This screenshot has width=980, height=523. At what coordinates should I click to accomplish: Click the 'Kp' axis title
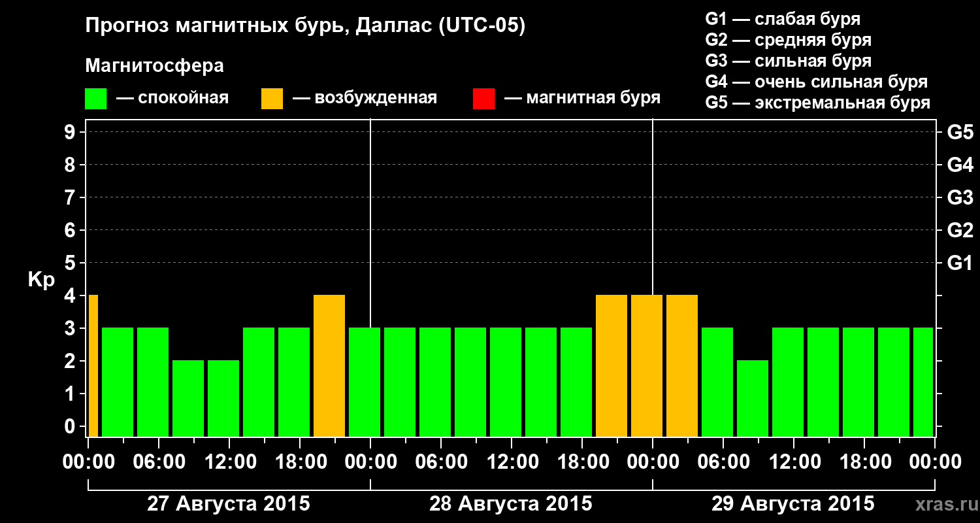pos(41,280)
